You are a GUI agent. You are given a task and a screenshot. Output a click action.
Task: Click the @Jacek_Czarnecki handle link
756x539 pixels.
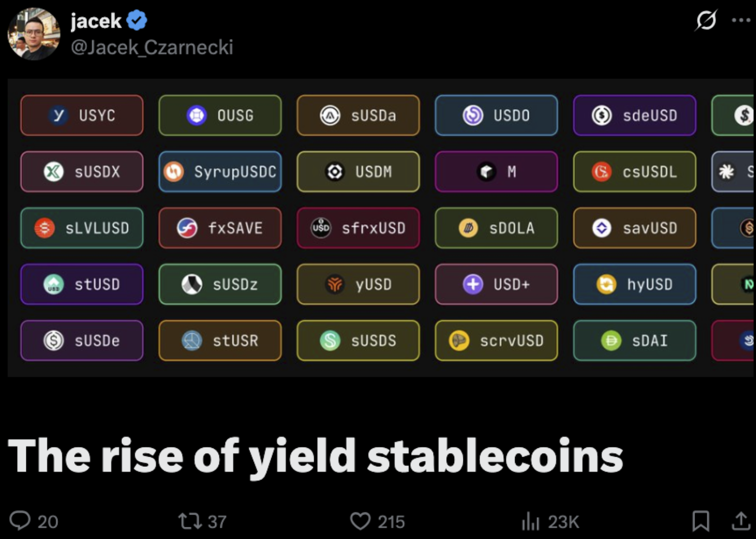pyautogui.click(x=151, y=47)
